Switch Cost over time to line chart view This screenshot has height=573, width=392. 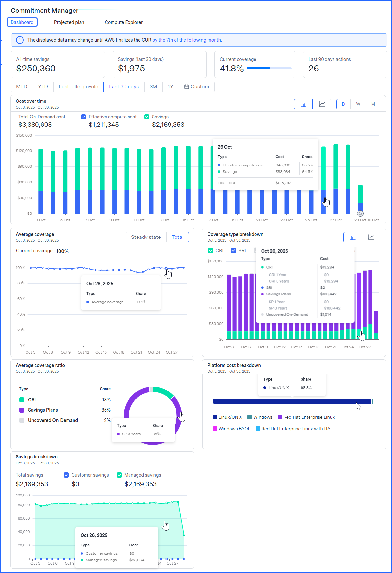(322, 104)
